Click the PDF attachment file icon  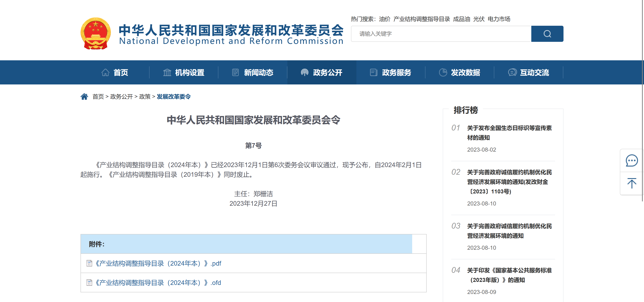pos(89,263)
